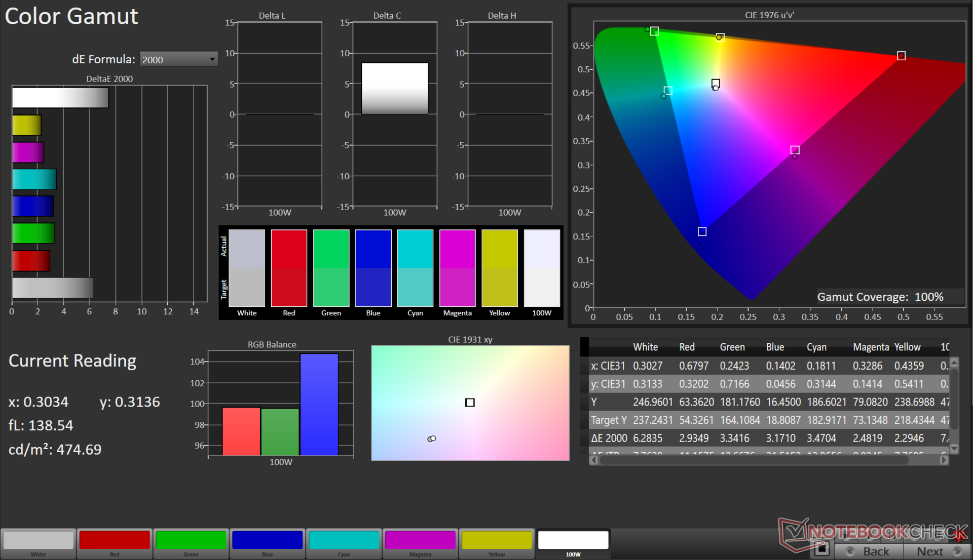973x560 pixels.
Task: Select the Cyan swatch in bottom strip
Action: [344, 541]
